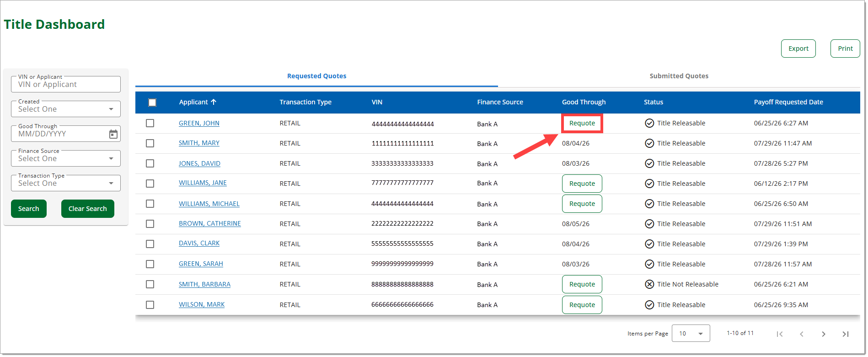This screenshot has width=868, height=357.
Task: Click status X icon for SMITH, BARBARA
Action: [649, 284]
